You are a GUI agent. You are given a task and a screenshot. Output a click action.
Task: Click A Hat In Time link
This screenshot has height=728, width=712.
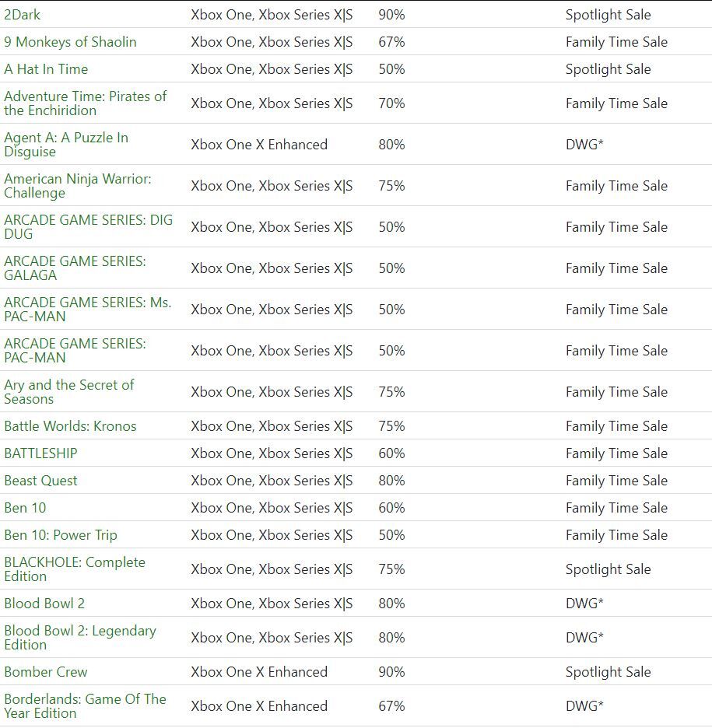point(46,69)
